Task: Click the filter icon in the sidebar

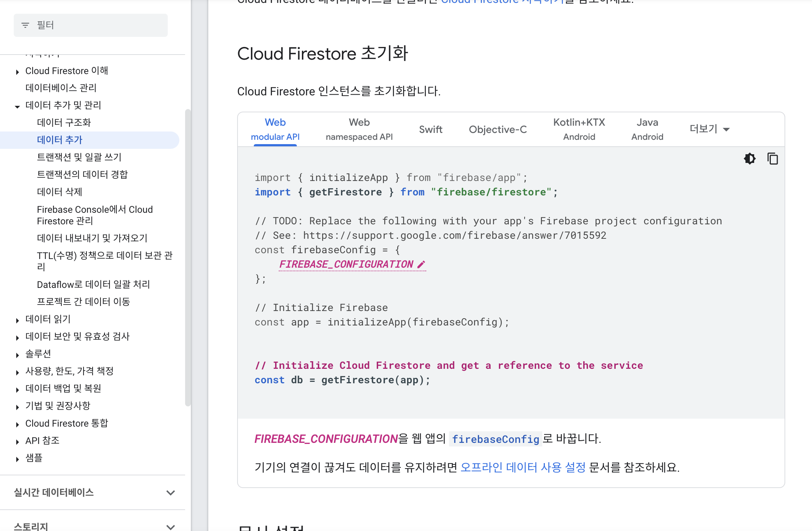Action: tap(25, 25)
